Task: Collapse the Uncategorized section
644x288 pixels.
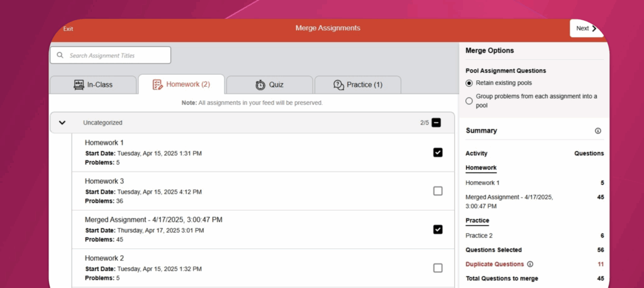Action: coord(62,123)
